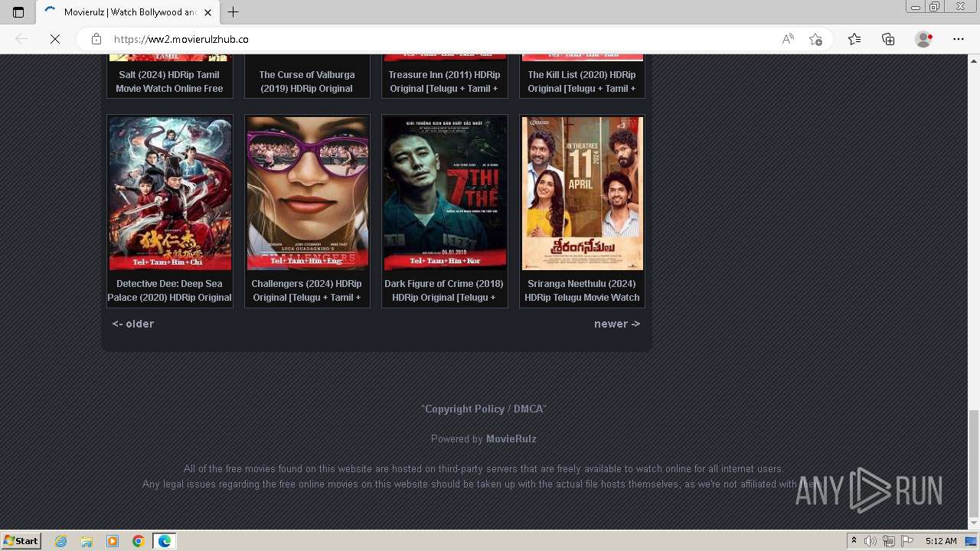Open The Kill List (2020) HDRip link
This screenshot has width=980, height=551.
click(x=582, y=81)
